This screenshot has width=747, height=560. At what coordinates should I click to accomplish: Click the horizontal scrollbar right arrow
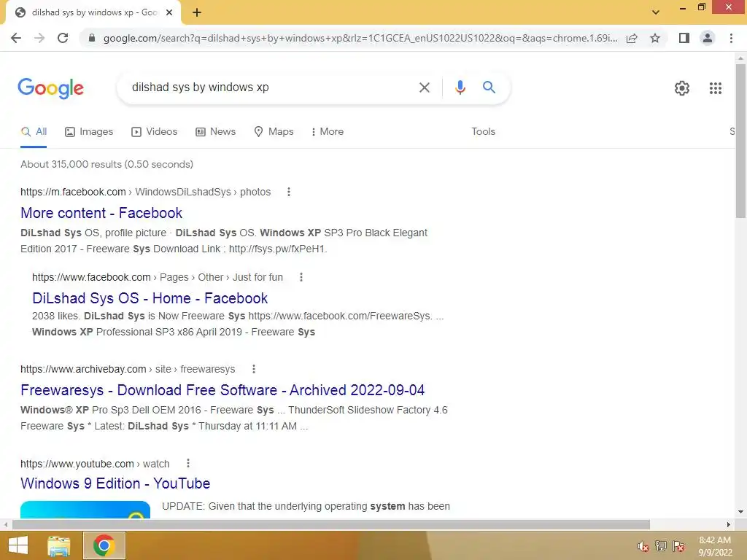729,525
